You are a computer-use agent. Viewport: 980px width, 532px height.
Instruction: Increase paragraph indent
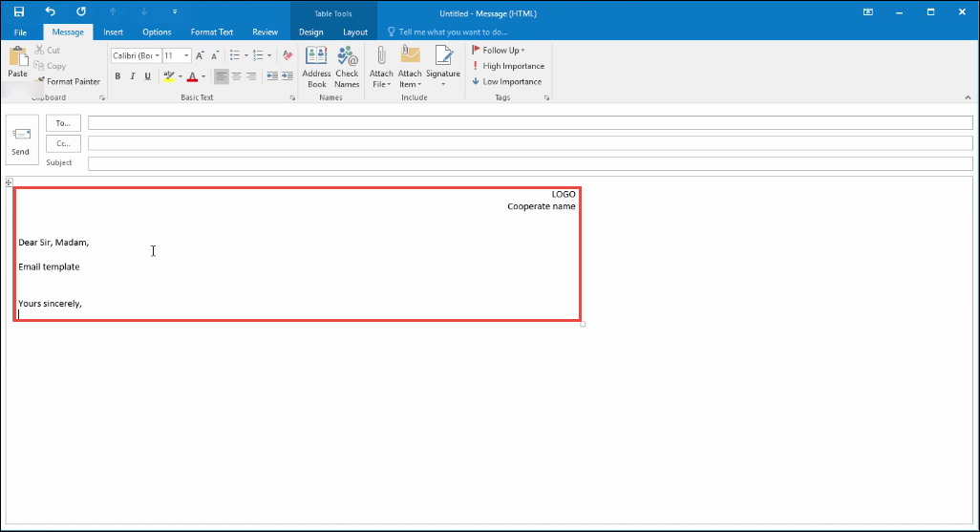point(288,76)
